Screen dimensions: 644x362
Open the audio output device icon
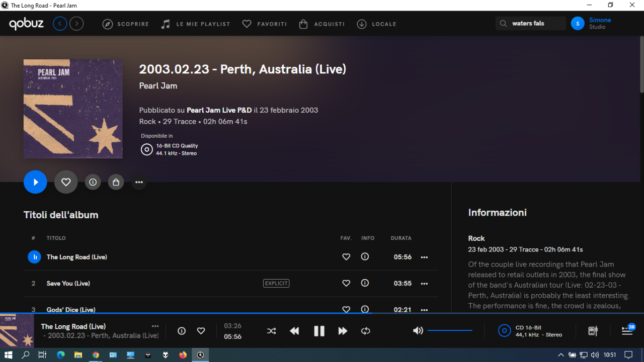[x=593, y=331]
